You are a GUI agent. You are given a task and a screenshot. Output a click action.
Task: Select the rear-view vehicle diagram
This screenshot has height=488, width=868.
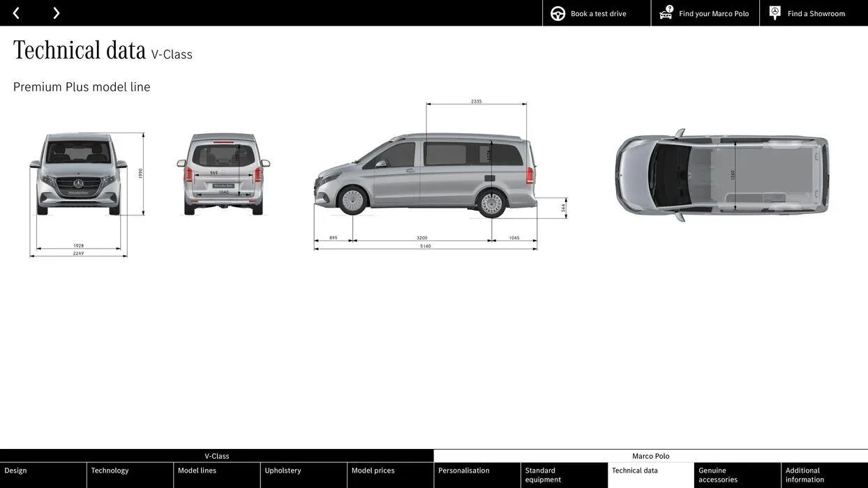223,173
